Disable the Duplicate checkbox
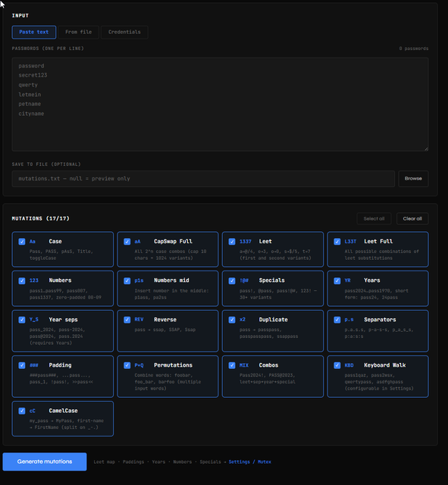Image resolution: width=448 pixels, height=485 pixels. click(x=232, y=320)
